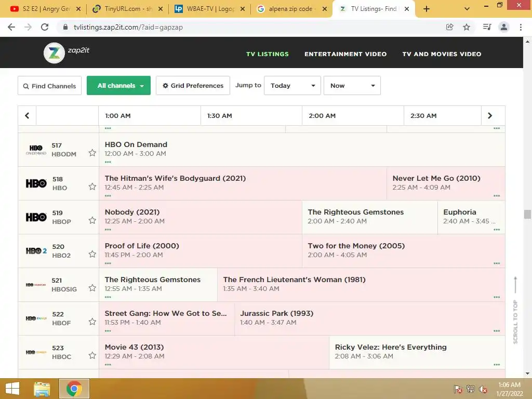The height and width of the screenshot is (399, 532).
Task: Open the Windows Start button
Action: (12, 389)
